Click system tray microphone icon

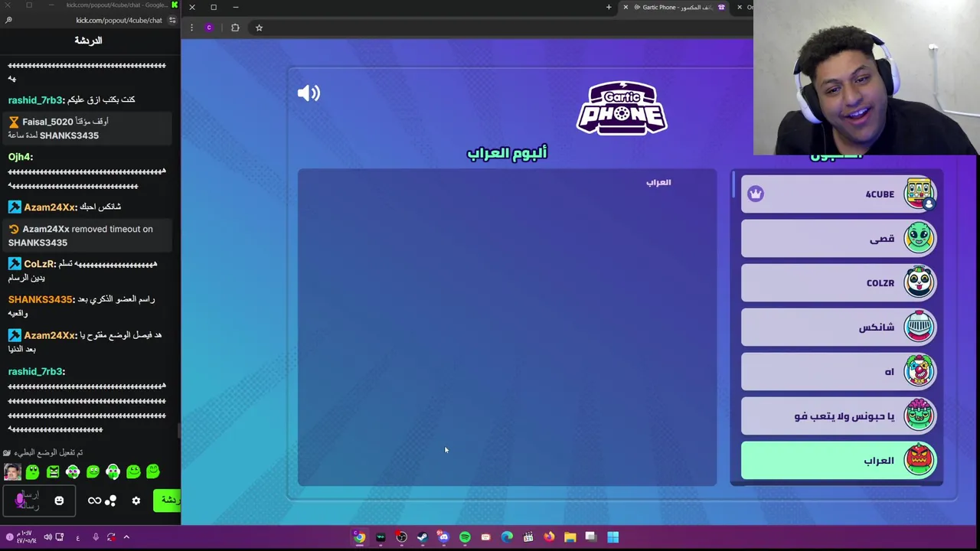[x=95, y=537]
